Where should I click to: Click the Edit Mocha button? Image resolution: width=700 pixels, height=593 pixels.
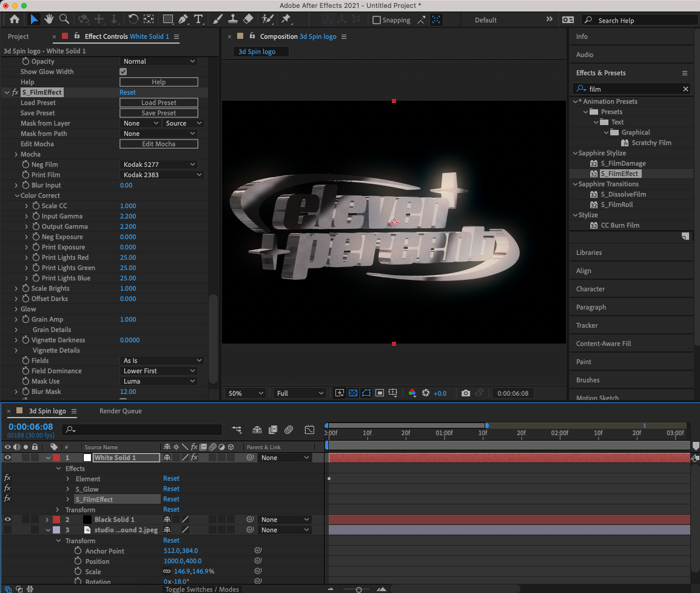click(159, 144)
